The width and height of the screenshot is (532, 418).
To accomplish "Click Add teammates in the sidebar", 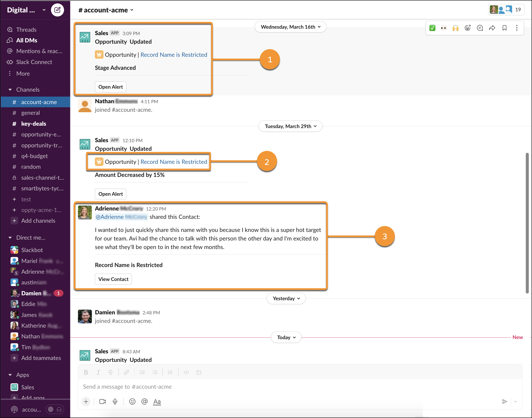I will tap(35, 358).
